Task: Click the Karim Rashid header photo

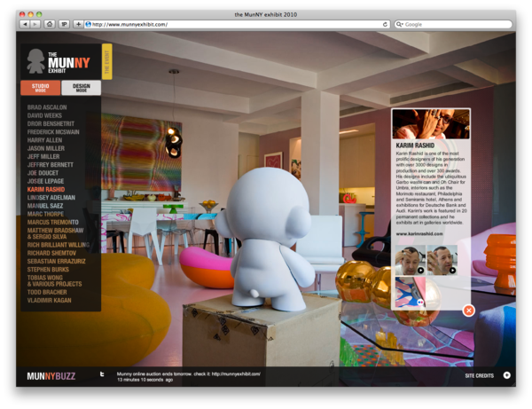Action: [x=431, y=124]
